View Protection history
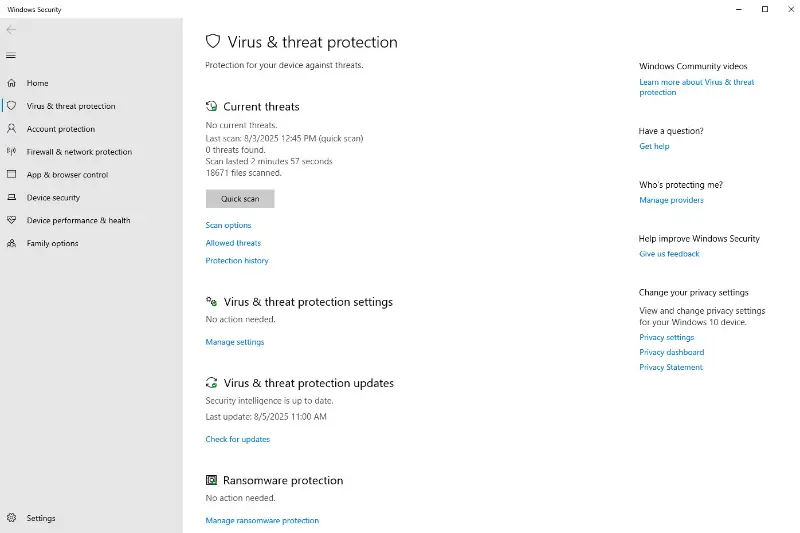800x533 pixels. tap(237, 261)
